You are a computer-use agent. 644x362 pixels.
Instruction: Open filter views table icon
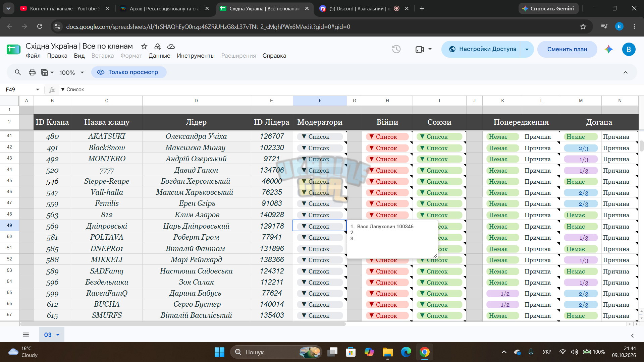tap(45, 72)
